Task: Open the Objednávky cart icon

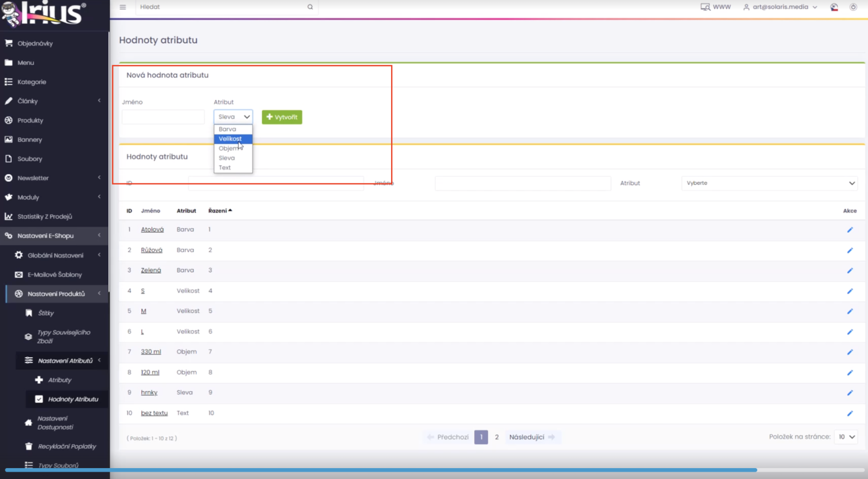Action: (9, 43)
